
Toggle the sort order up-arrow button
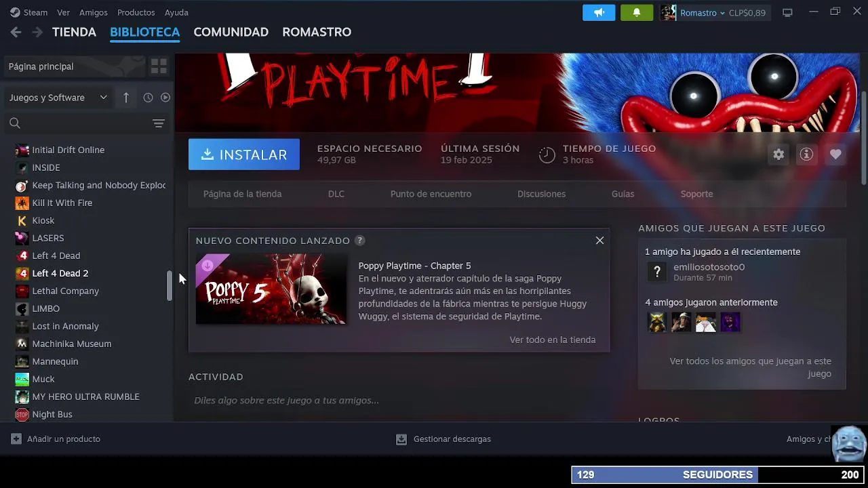point(125,98)
